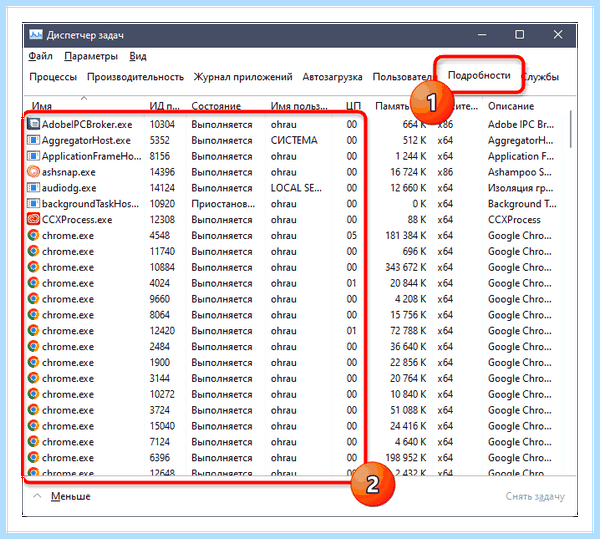Click the backgroundTaskHost process icon
The width and height of the screenshot is (600, 539).
pyautogui.click(x=34, y=203)
